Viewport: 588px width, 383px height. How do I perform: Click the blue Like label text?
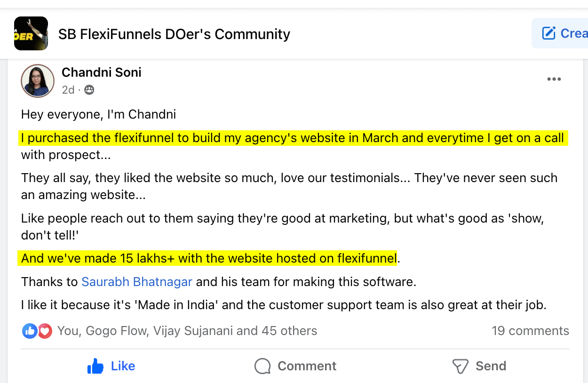(123, 366)
